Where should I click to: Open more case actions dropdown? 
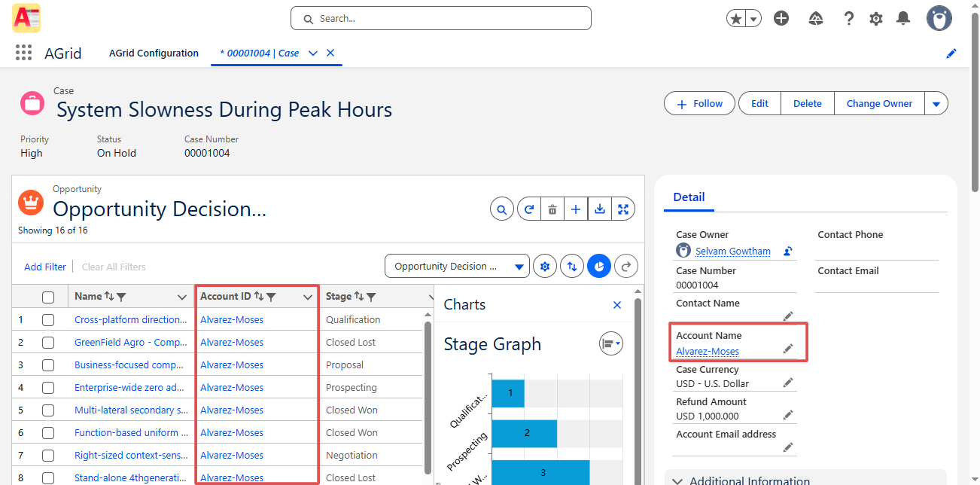936,104
